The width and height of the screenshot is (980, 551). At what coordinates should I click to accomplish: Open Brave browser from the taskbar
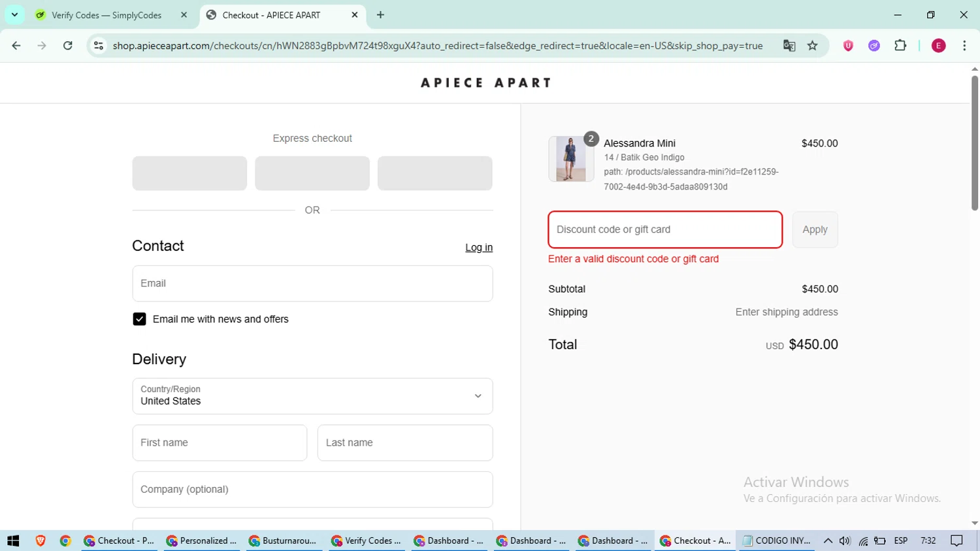point(41,541)
